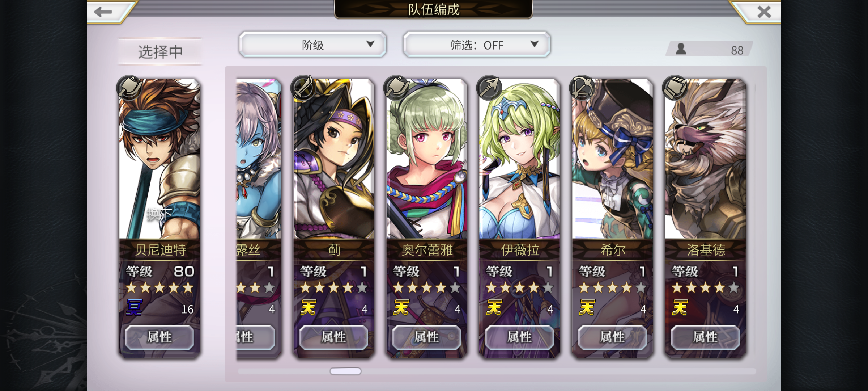Click the sword weapon icon on 蓟
This screenshot has width=868, height=391.
tap(303, 88)
